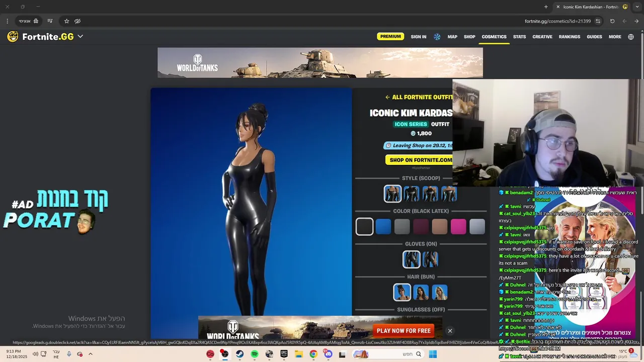The width and height of the screenshot is (644, 362).
Task: Click the Fortnite.GG smiley logo icon
Action: (13, 37)
